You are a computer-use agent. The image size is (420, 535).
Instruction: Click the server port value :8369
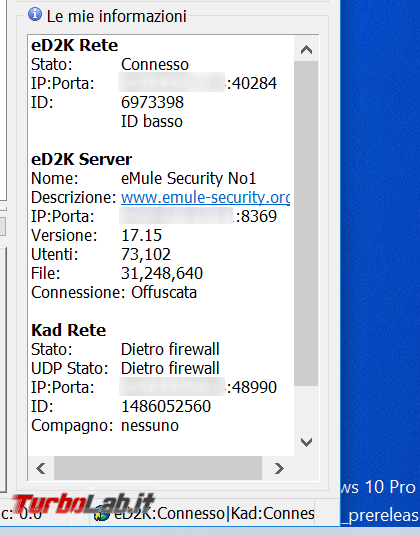pos(256,216)
